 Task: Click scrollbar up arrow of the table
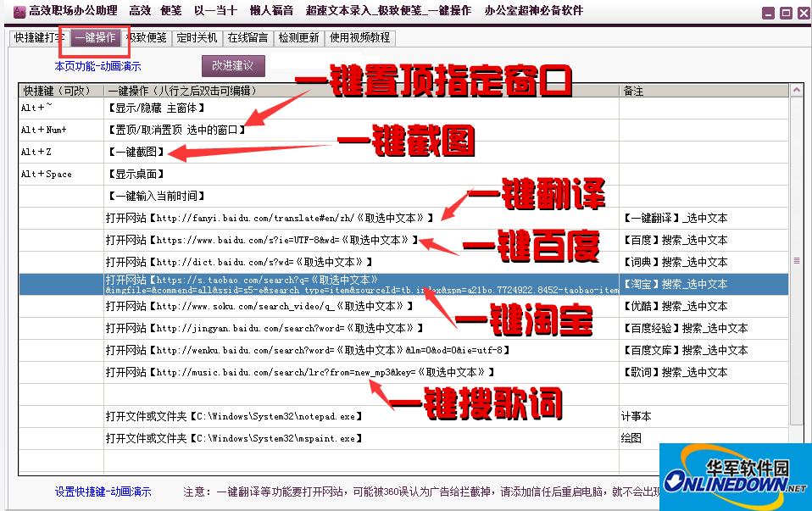(x=797, y=90)
